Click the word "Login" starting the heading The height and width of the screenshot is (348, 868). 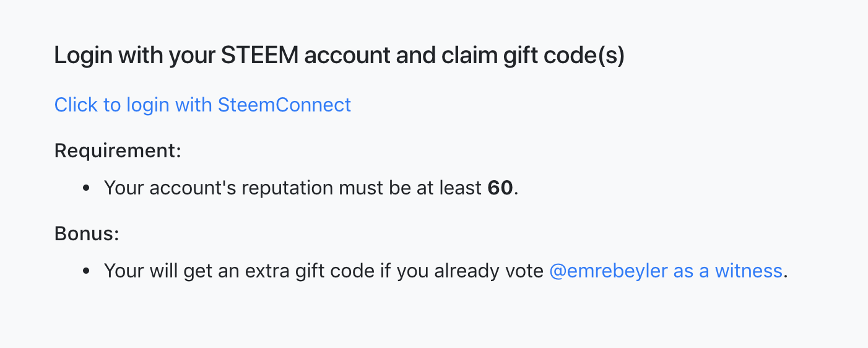pos(83,56)
